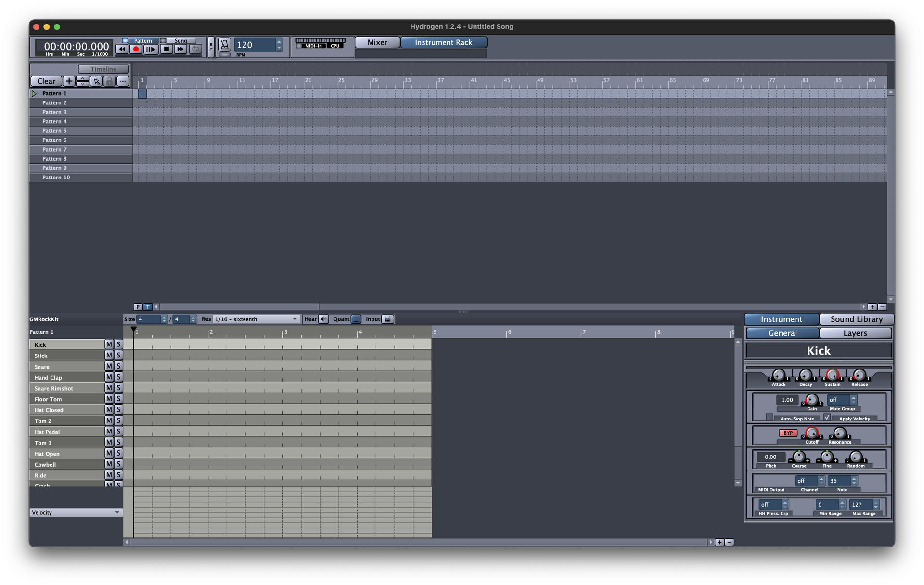Zoom in pattern editor with plus icon
This screenshot has width=924, height=585.
pyautogui.click(x=719, y=542)
